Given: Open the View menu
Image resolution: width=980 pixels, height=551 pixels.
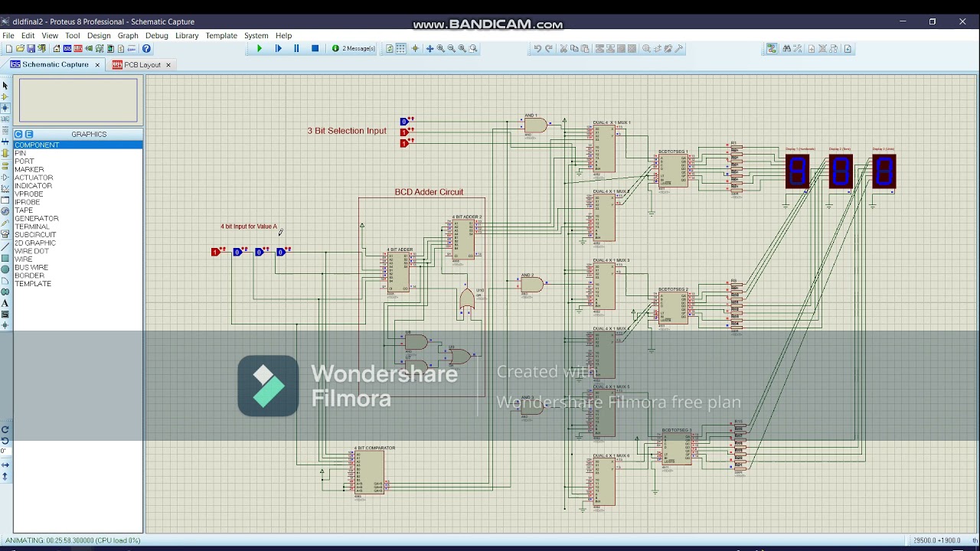Looking at the screenshot, I should pyautogui.click(x=50, y=35).
